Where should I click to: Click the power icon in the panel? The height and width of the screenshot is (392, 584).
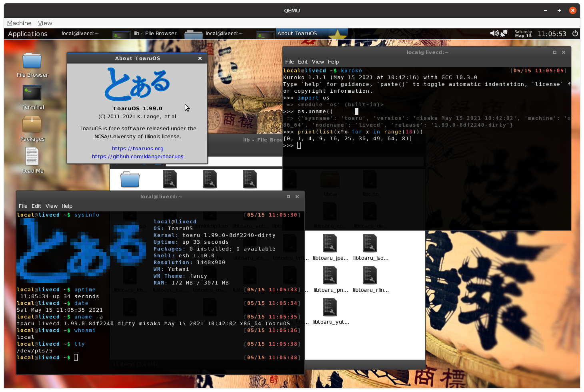pyautogui.click(x=575, y=34)
